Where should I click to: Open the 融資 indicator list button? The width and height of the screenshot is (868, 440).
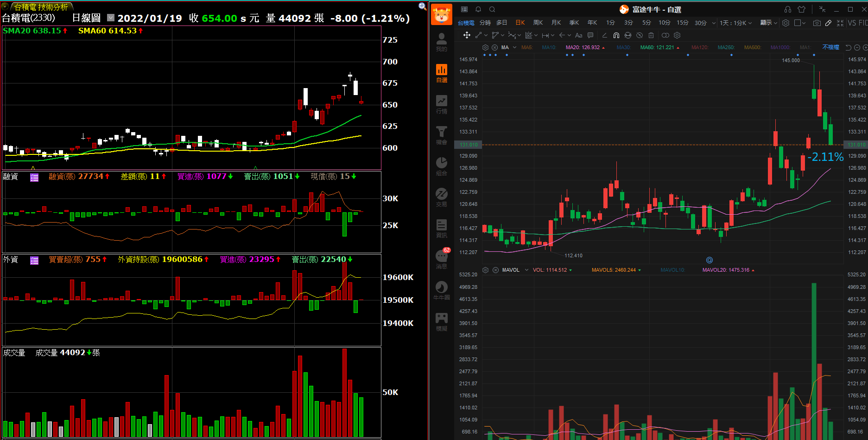pos(34,177)
